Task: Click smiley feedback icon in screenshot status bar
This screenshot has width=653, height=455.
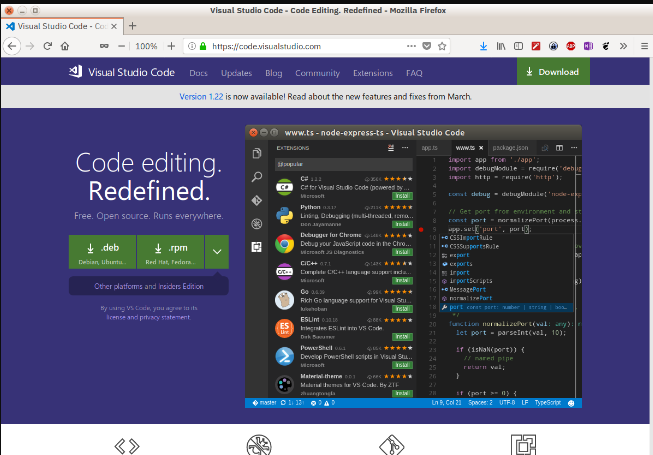Action: (571, 403)
